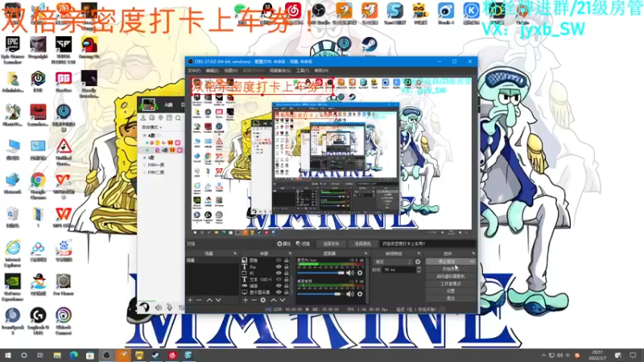
Task: Open dropdown arrow on 停止推流 button
Action: [x=472, y=261]
